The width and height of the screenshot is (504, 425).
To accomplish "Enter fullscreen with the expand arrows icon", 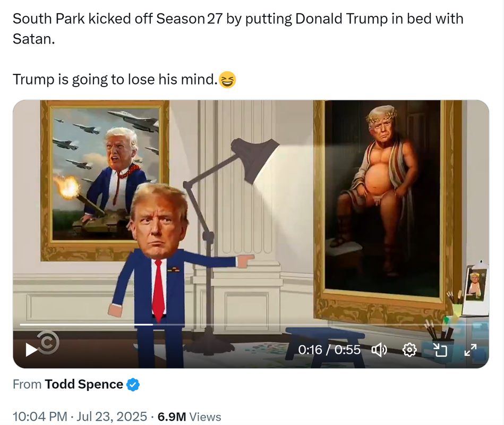I will [x=470, y=350].
